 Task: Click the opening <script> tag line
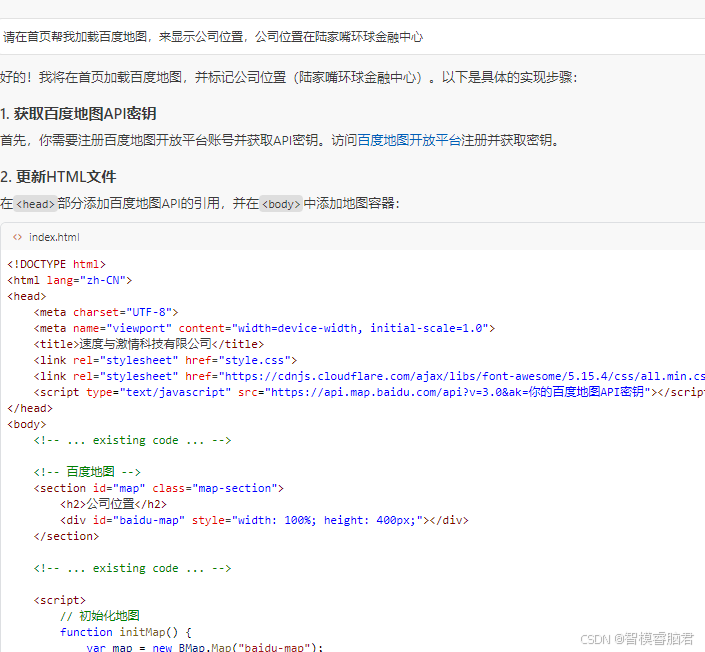pyautogui.click(x=60, y=600)
